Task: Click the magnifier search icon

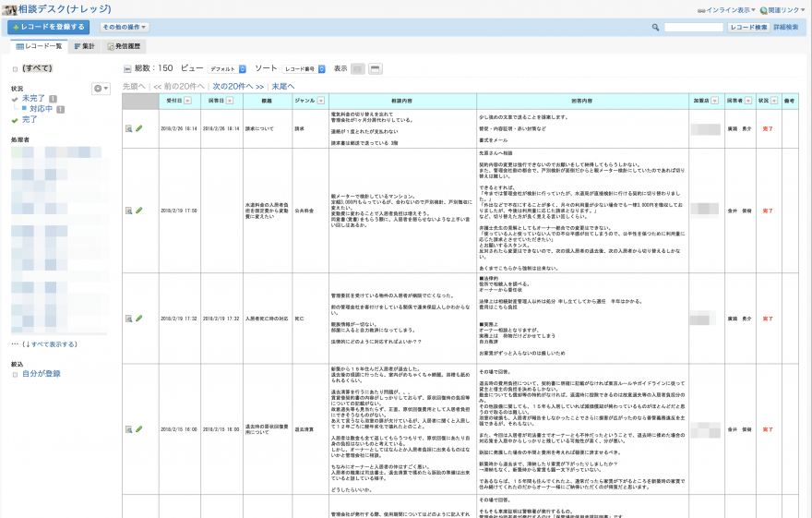Action: tap(655, 28)
